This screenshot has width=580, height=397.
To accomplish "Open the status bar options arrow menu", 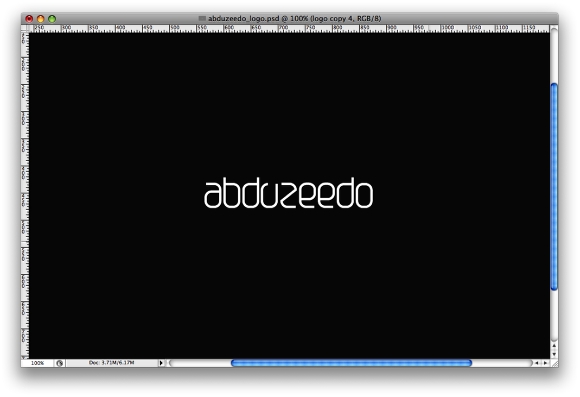I will click(x=161, y=363).
